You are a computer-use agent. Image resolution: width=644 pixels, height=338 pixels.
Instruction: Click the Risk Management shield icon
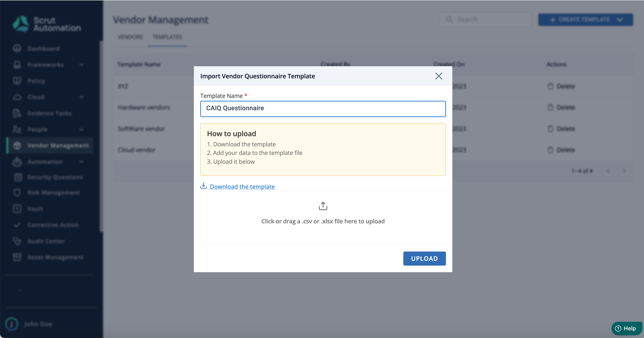pos(17,193)
